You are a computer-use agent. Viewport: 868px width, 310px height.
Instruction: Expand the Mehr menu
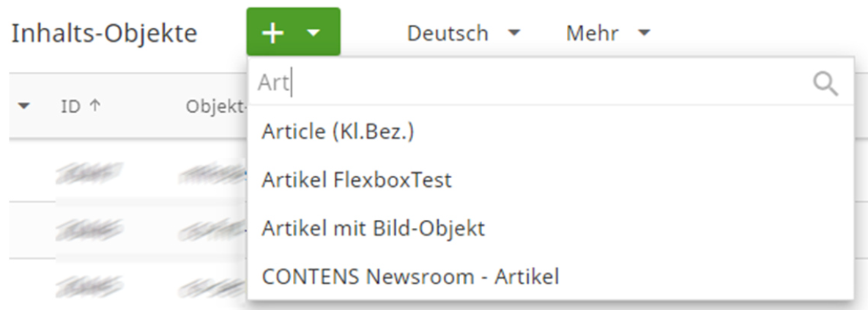tap(608, 33)
